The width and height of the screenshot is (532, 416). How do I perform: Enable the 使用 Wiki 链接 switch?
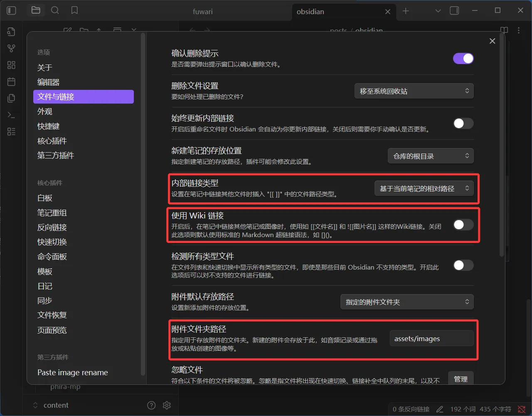pyautogui.click(x=463, y=225)
